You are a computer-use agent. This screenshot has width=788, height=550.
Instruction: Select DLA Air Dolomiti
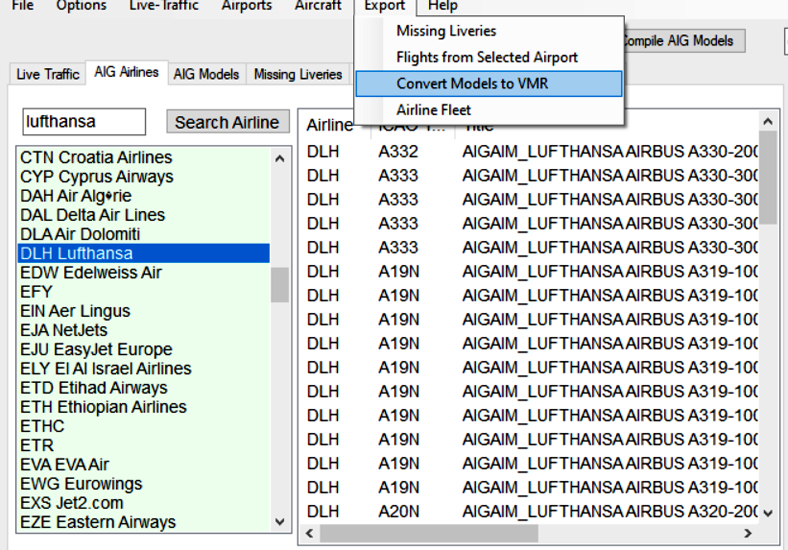pos(144,234)
